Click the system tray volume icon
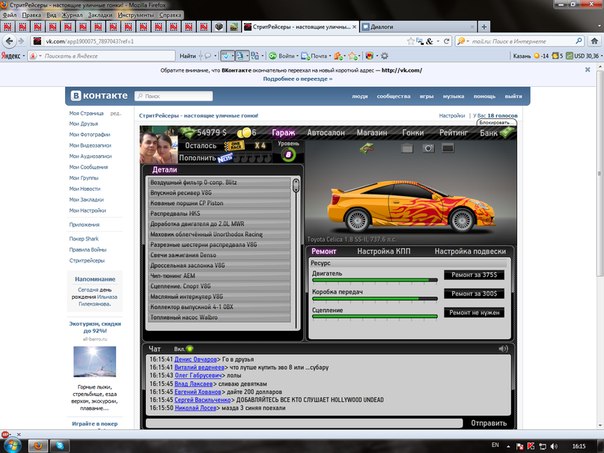The height and width of the screenshot is (453, 604). 554,446
